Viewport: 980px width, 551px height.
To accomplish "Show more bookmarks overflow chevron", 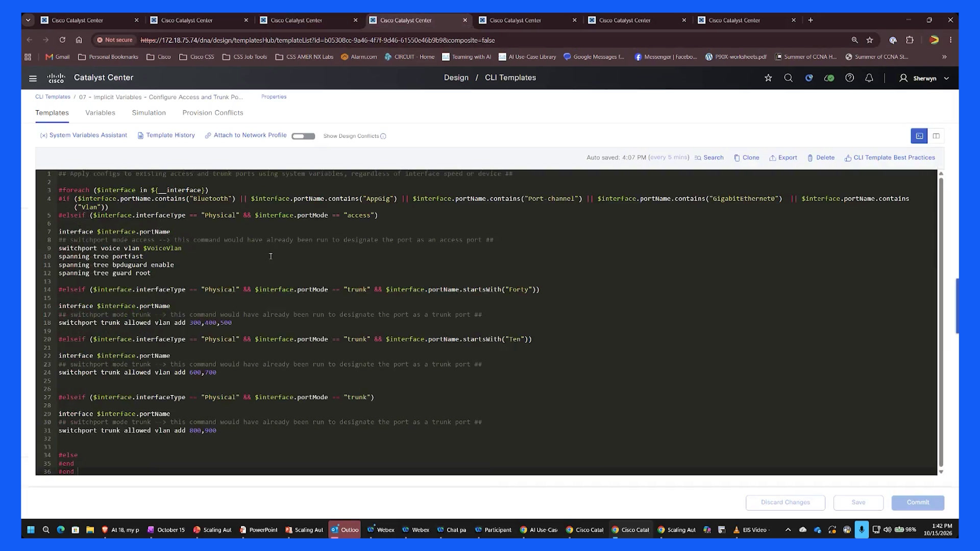I will tap(944, 57).
